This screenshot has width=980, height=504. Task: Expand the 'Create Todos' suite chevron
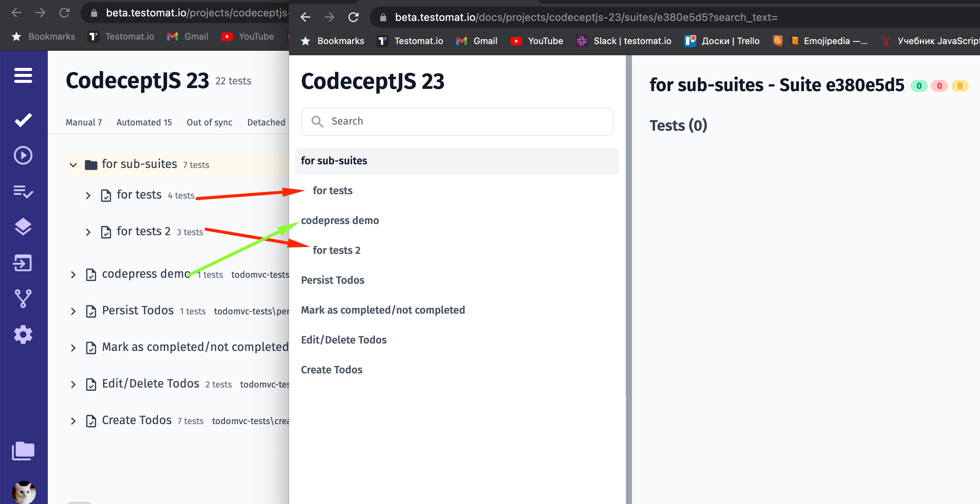pos(74,421)
